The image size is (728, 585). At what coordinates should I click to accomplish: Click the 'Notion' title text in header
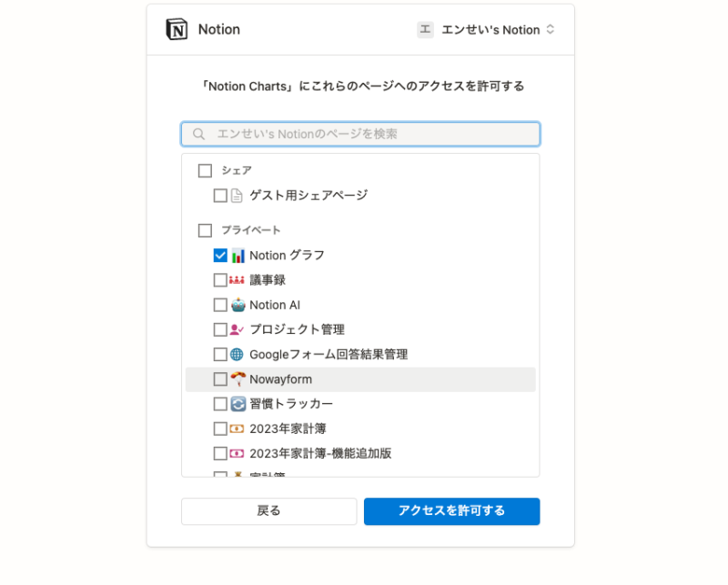coord(219,30)
